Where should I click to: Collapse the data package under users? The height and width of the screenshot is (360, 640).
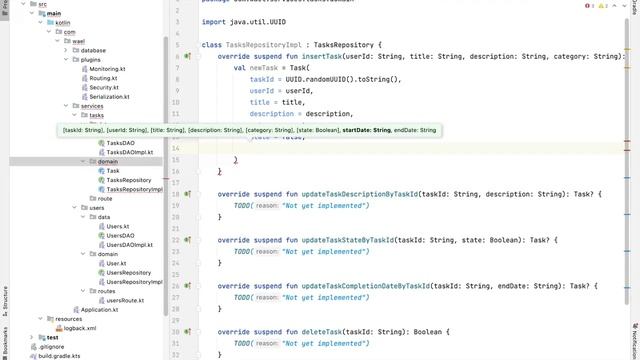(83, 217)
